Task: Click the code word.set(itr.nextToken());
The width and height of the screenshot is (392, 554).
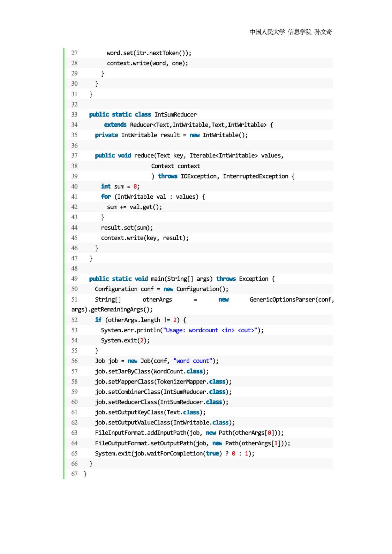Action: [x=149, y=53]
